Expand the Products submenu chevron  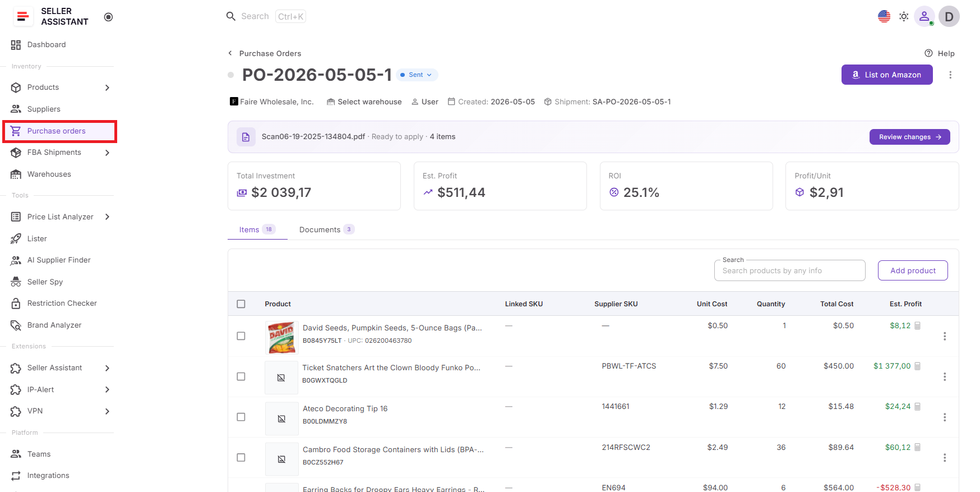click(x=107, y=88)
